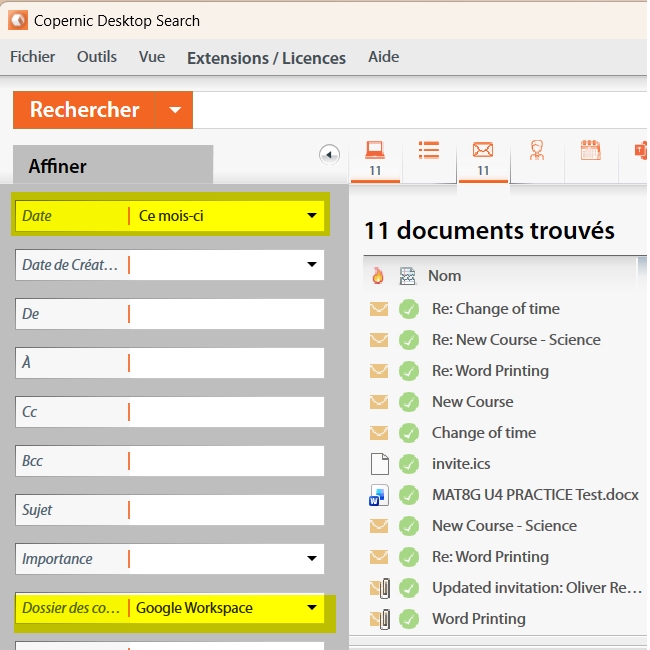Expand the Date de Création dropdown
The height and width of the screenshot is (650, 650).
click(x=312, y=265)
